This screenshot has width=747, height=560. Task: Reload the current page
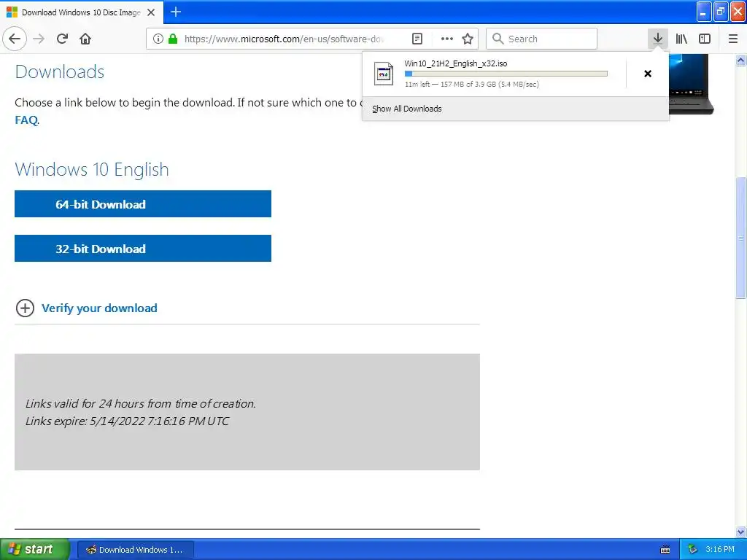pyautogui.click(x=63, y=39)
